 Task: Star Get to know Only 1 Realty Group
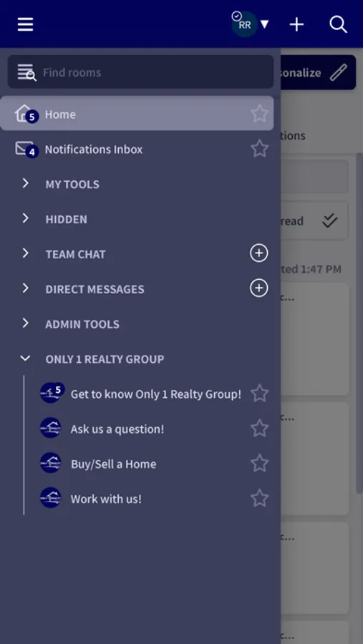pos(259,394)
